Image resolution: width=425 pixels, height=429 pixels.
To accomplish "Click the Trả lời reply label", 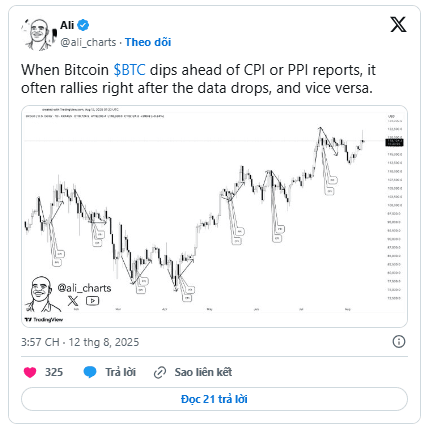I will tap(121, 372).
